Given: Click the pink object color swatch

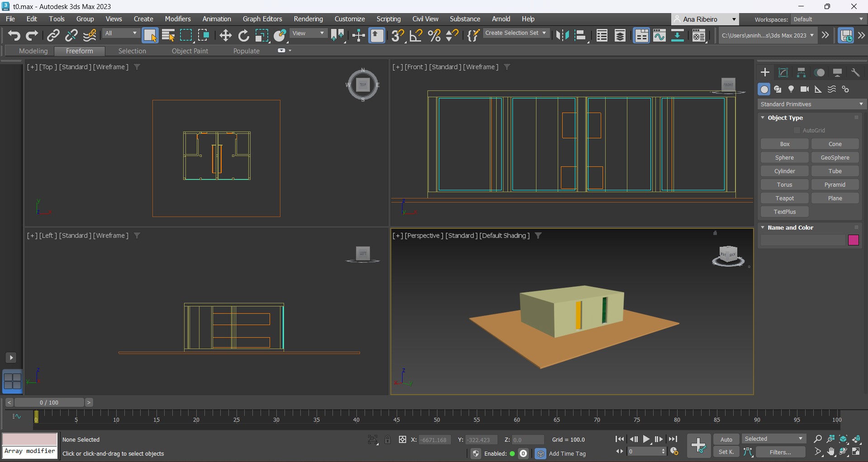Looking at the screenshot, I should [x=853, y=240].
